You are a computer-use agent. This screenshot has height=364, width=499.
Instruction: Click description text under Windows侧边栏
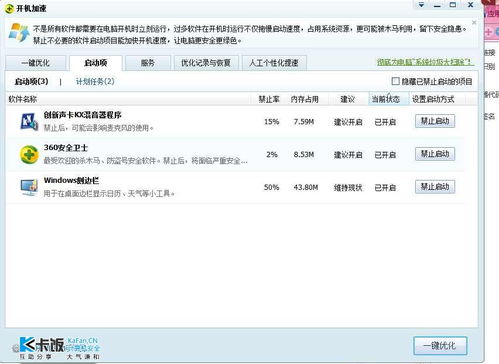coord(109,193)
